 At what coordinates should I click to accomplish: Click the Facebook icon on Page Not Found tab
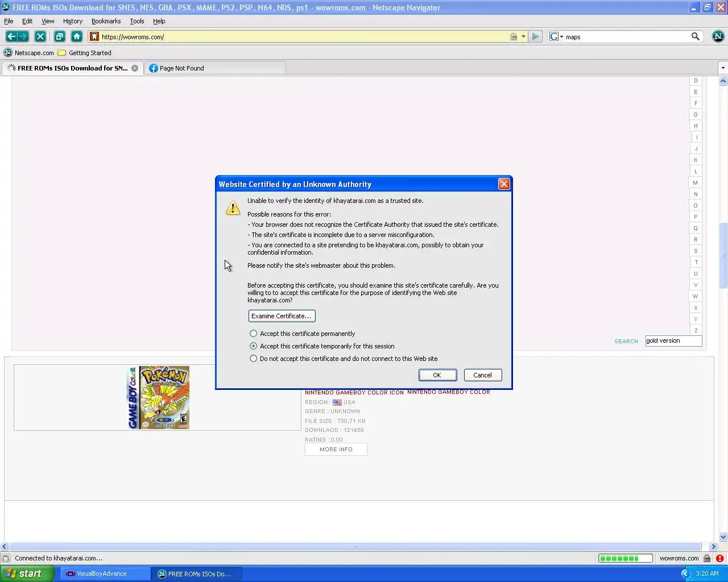153,68
